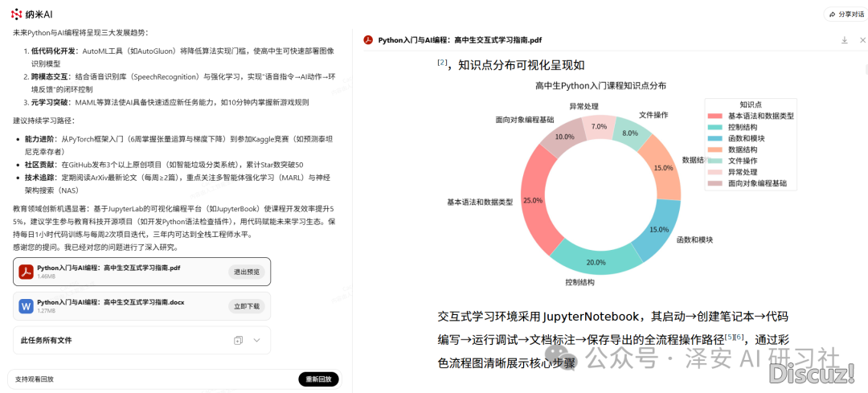Screen dimensions: 868x393
Task: Click the PDF icon in preview header
Action: [368, 40]
